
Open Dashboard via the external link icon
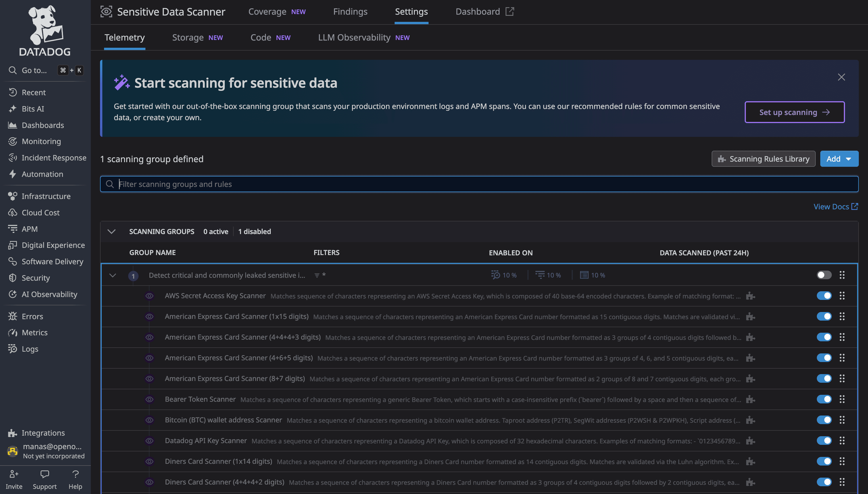tap(510, 11)
